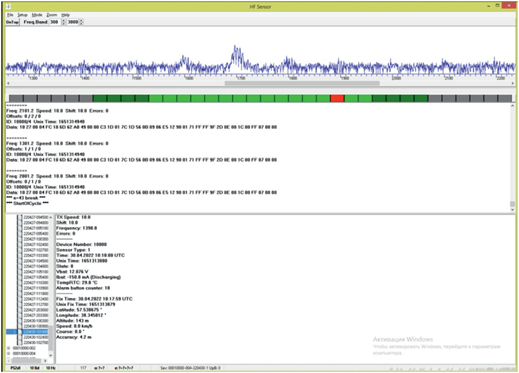Expand tree node 00010000-002
Viewport: 519px width, 373px height.
[9, 348]
